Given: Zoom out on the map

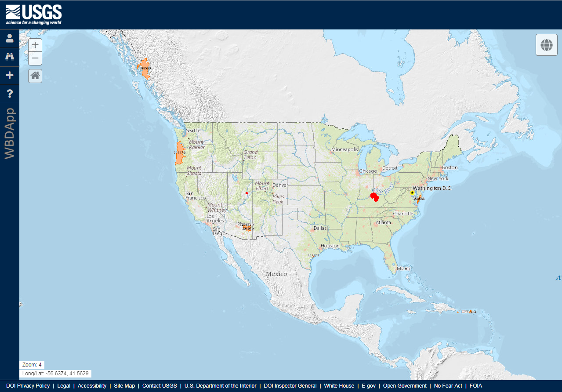Looking at the screenshot, I should coord(35,58).
